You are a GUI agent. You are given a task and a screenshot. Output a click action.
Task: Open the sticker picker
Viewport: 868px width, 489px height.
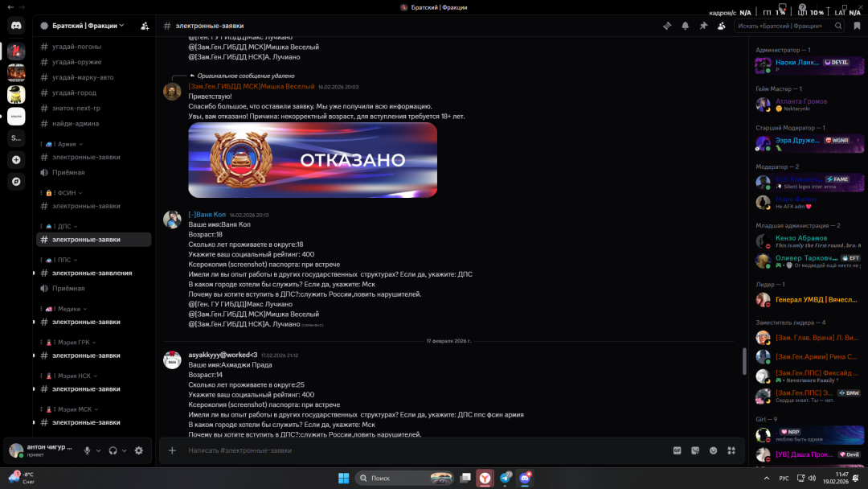[x=695, y=450]
